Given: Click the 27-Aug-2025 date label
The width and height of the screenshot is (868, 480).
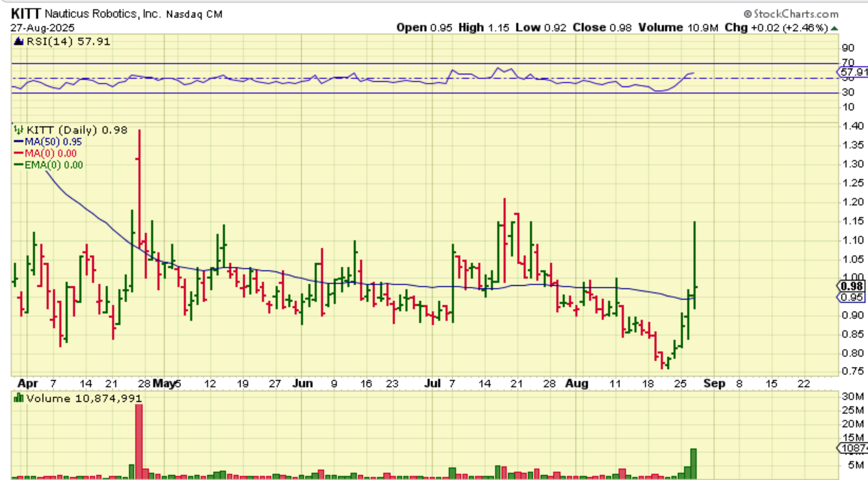Looking at the screenshot, I should [x=43, y=28].
